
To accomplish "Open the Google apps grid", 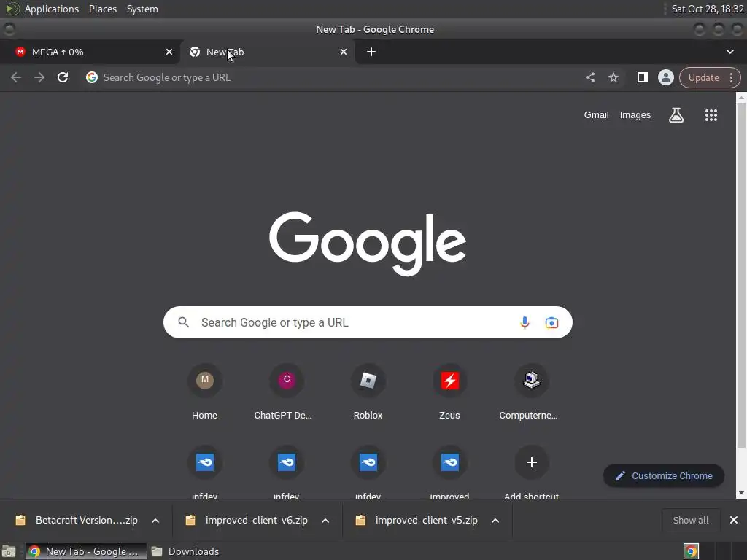I will coord(711,114).
